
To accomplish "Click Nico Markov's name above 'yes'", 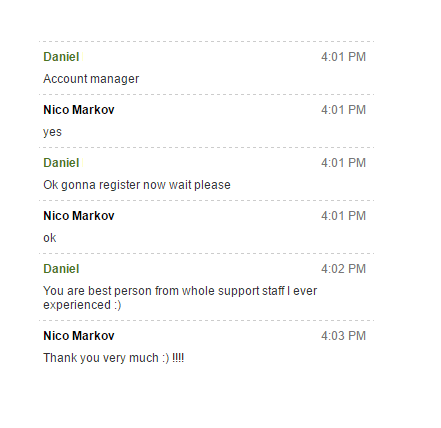I will (79, 110).
